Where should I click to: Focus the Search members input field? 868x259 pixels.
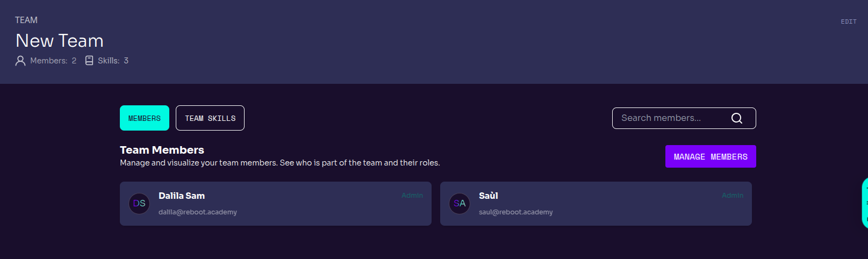pos(672,118)
